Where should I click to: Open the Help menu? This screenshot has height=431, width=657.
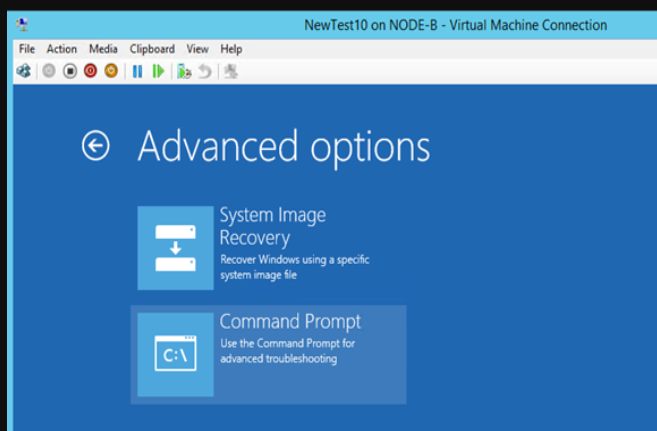[231, 49]
